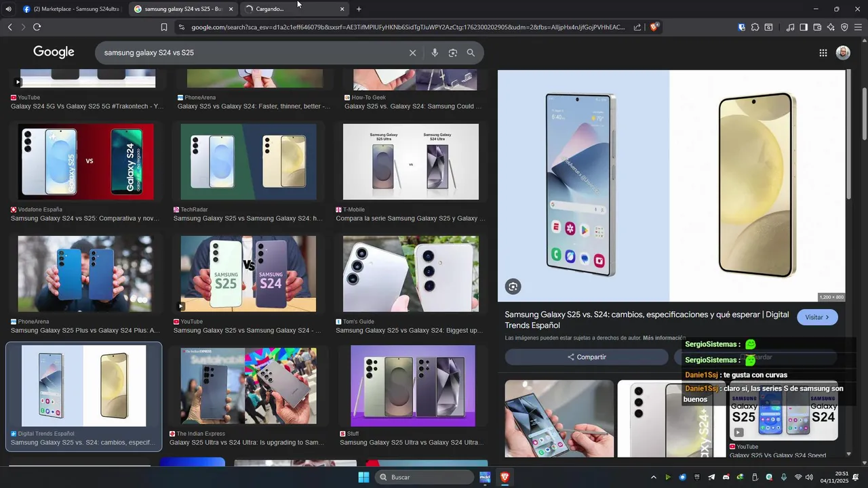Submit search with the magnifier icon
Image resolution: width=868 pixels, height=488 pixels.
click(471, 53)
